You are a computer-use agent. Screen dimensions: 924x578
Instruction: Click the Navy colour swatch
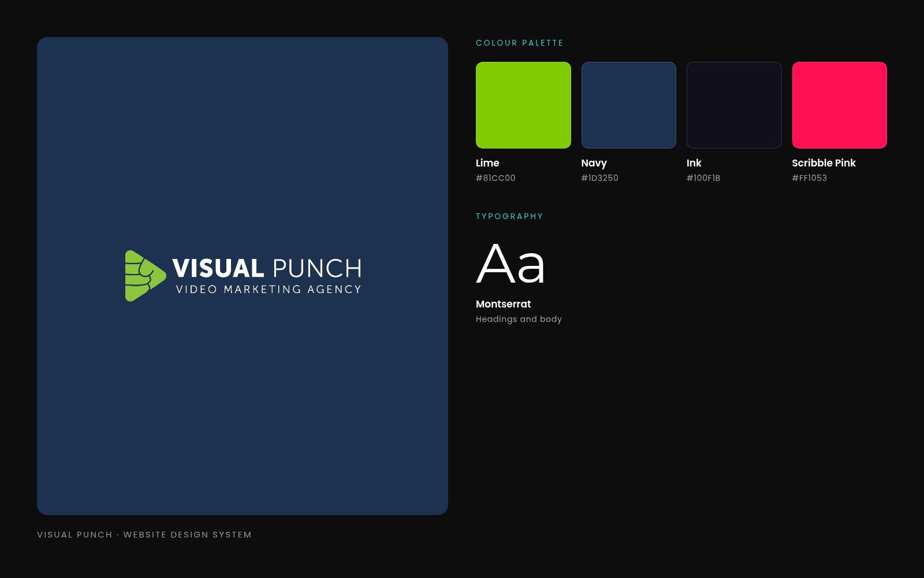(628, 105)
